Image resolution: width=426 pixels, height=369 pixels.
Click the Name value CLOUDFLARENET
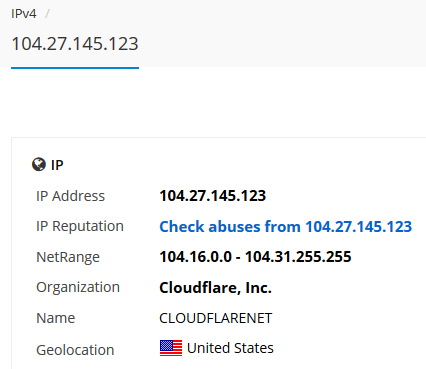coord(216,318)
